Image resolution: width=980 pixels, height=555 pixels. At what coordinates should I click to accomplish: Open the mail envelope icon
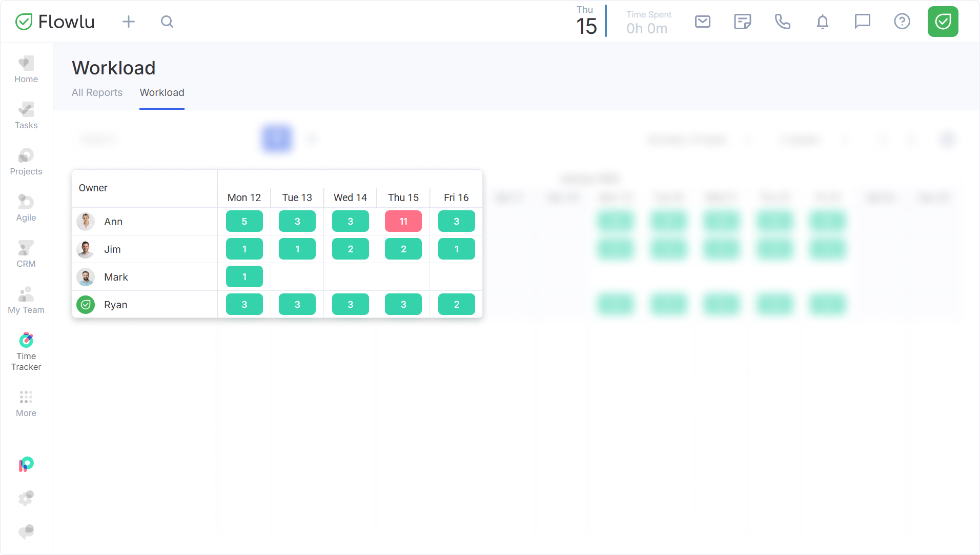coord(702,22)
